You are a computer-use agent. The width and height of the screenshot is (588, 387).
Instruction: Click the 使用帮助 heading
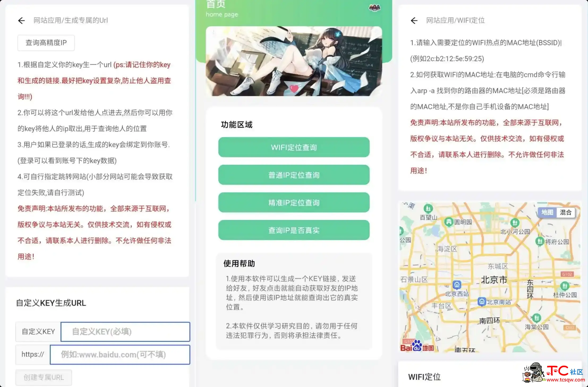coord(239,264)
